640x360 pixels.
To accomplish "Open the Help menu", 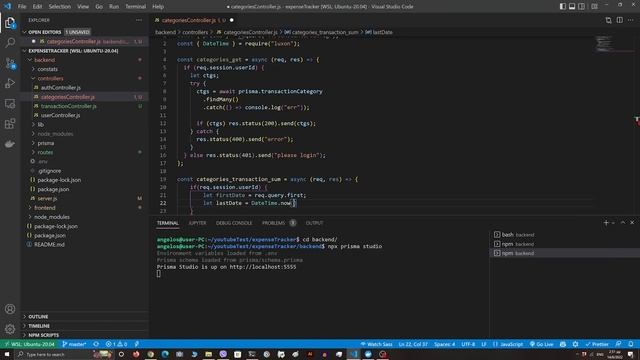I will pyautogui.click(x=158, y=7).
